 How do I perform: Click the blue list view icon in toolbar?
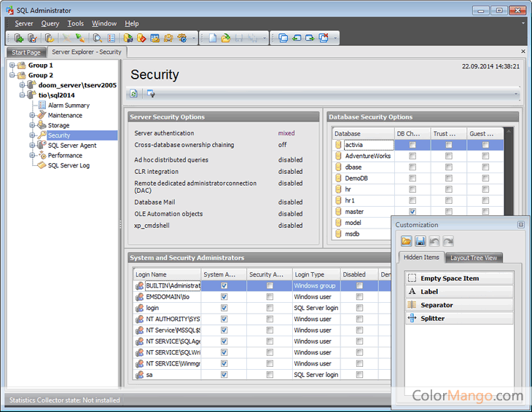click(x=111, y=38)
